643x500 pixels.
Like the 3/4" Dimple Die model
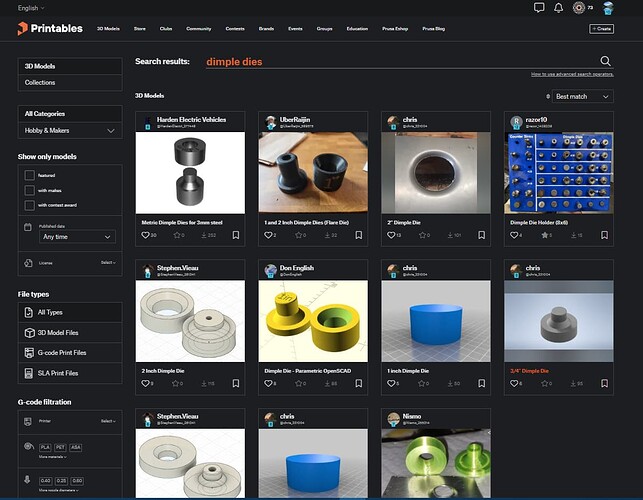[514, 384]
